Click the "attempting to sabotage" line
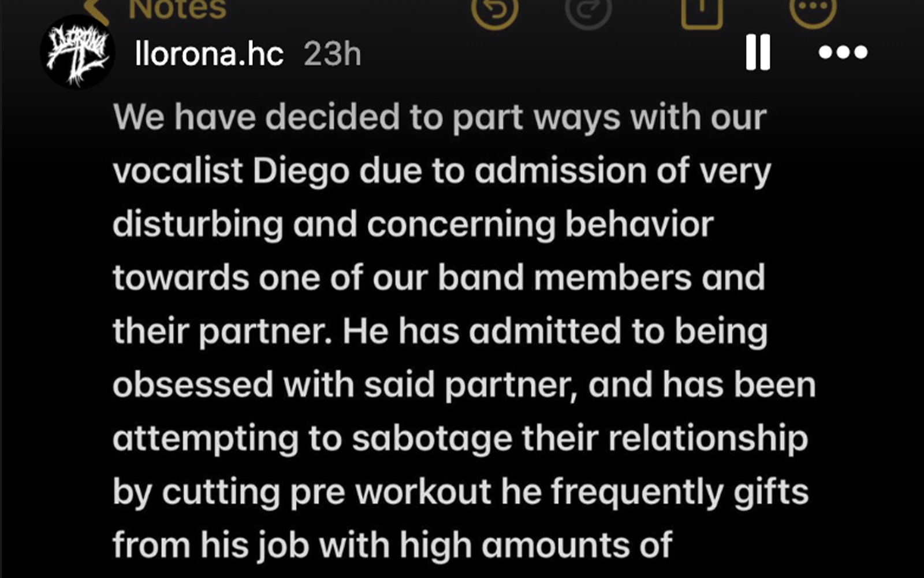The width and height of the screenshot is (924, 578). point(460,438)
